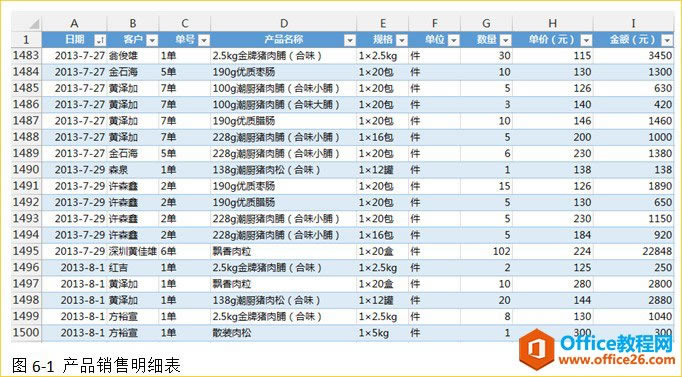Select row header 1497

click(26, 284)
